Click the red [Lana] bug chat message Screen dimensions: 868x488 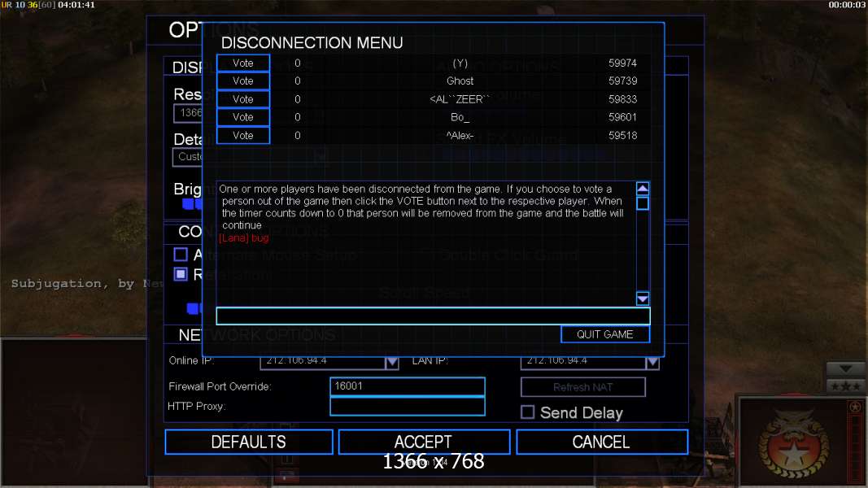[x=243, y=238]
